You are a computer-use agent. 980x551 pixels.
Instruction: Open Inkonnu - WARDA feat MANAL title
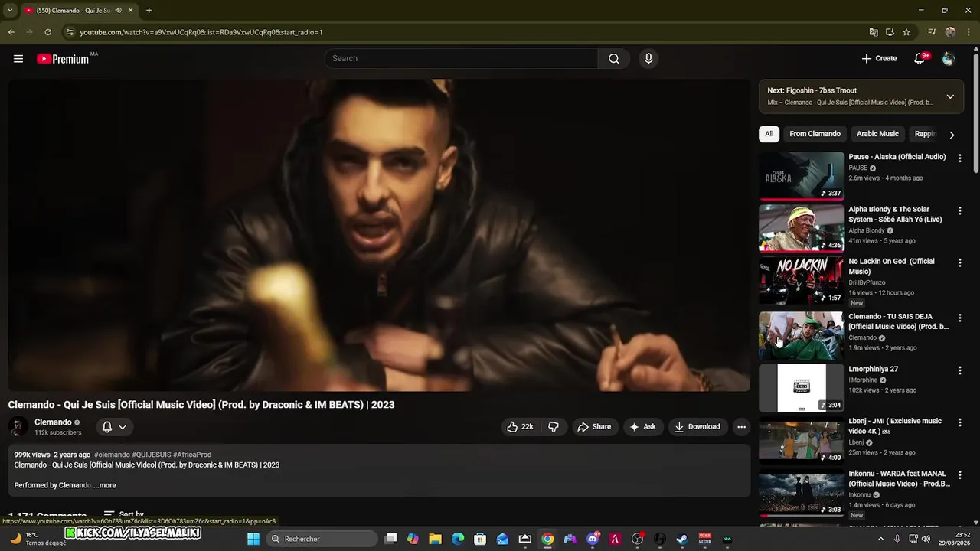coord(899,478)
